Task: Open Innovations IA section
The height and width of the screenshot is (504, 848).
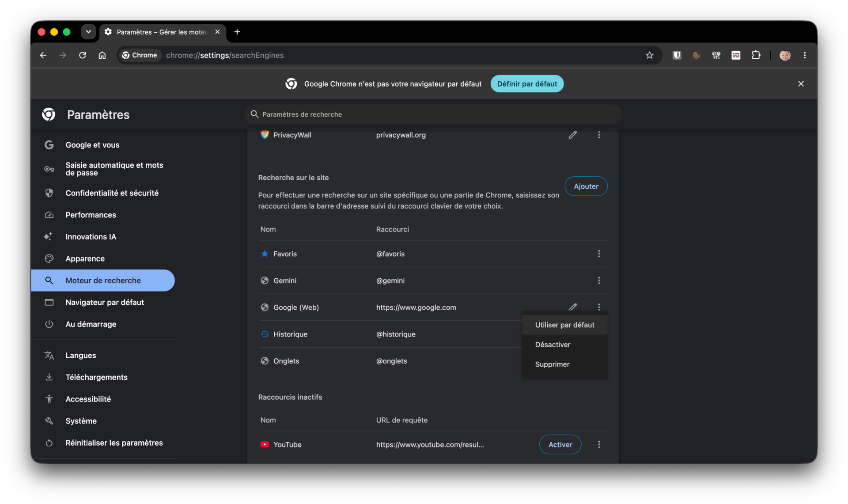Action: [x=103, y=237]
